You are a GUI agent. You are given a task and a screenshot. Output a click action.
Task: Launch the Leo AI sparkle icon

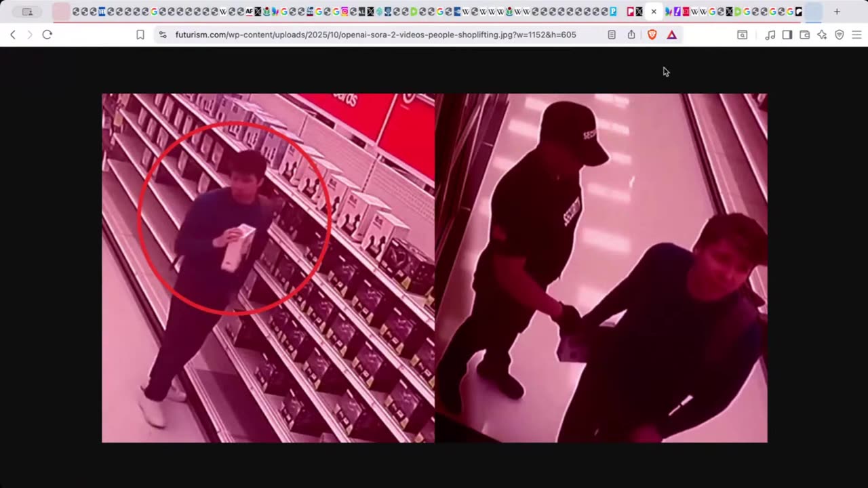click(822, 35)
